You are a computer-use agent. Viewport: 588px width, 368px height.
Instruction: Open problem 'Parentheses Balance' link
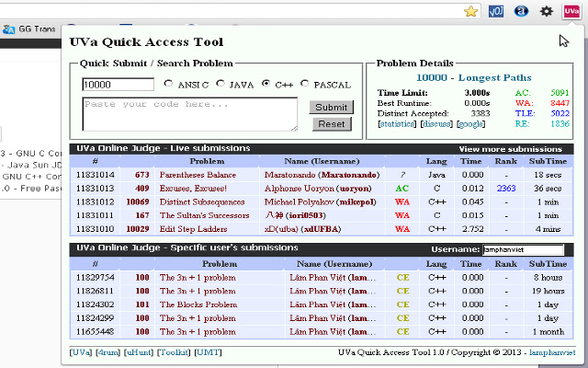(x=198, y=175)
